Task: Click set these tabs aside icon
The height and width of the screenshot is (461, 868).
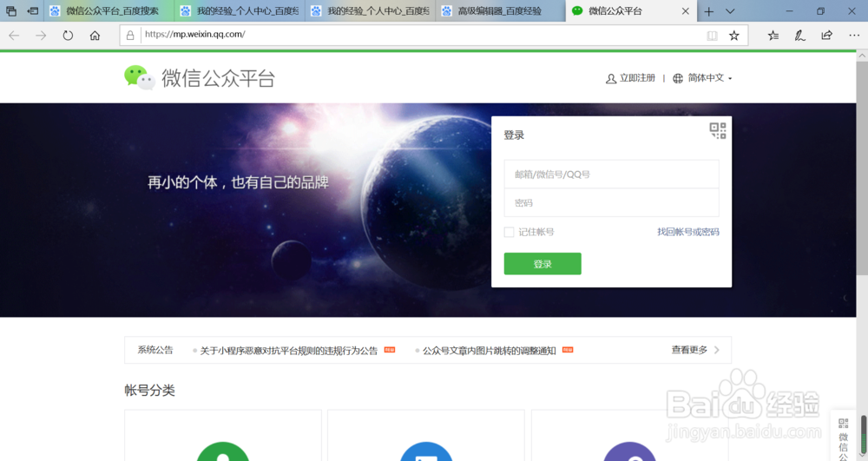Action: coord(33,10)
